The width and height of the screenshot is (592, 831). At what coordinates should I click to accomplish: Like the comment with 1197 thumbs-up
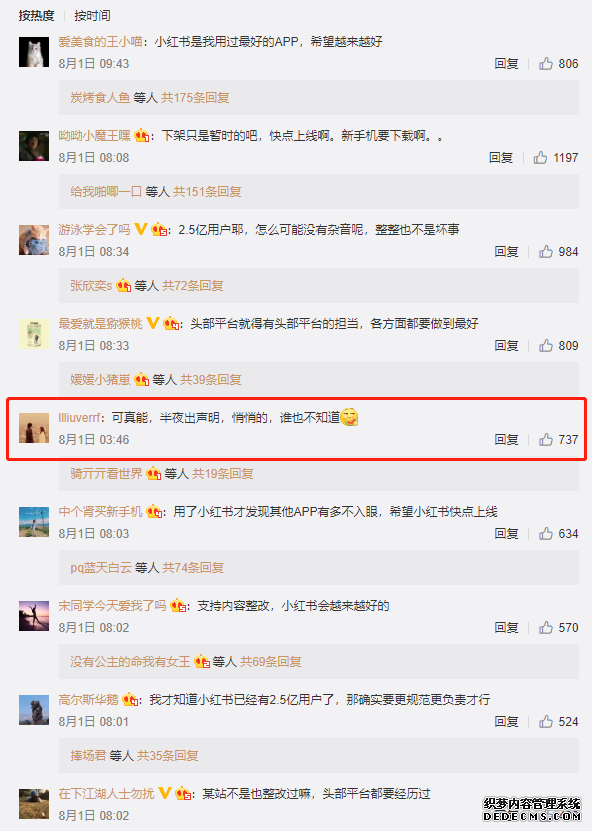tap(540, 157)
